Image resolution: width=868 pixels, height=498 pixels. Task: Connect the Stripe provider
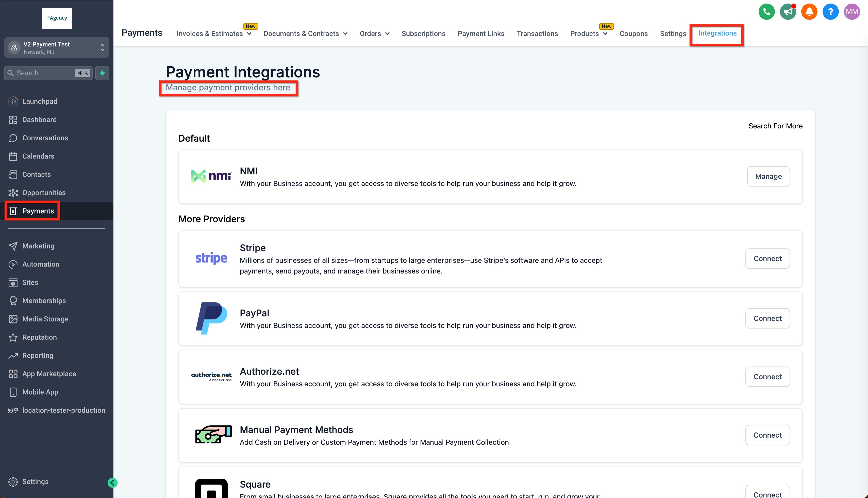767,259
